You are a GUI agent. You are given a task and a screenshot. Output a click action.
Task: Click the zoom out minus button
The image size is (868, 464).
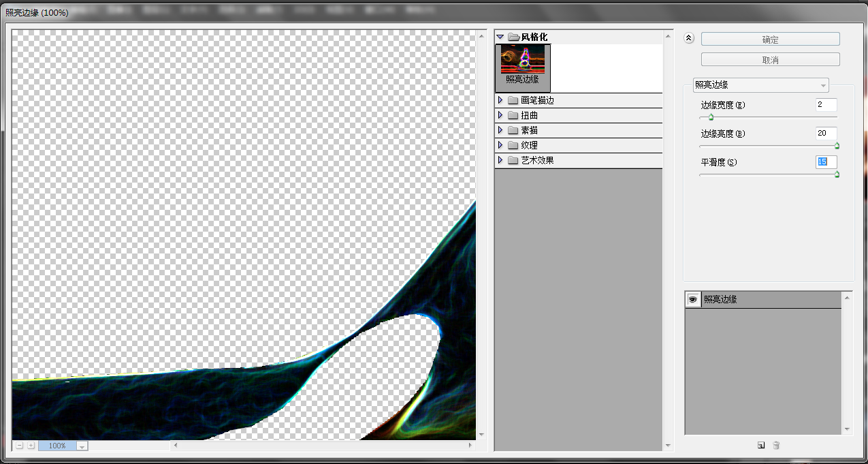pyautogui.click(x=20, y=446)
